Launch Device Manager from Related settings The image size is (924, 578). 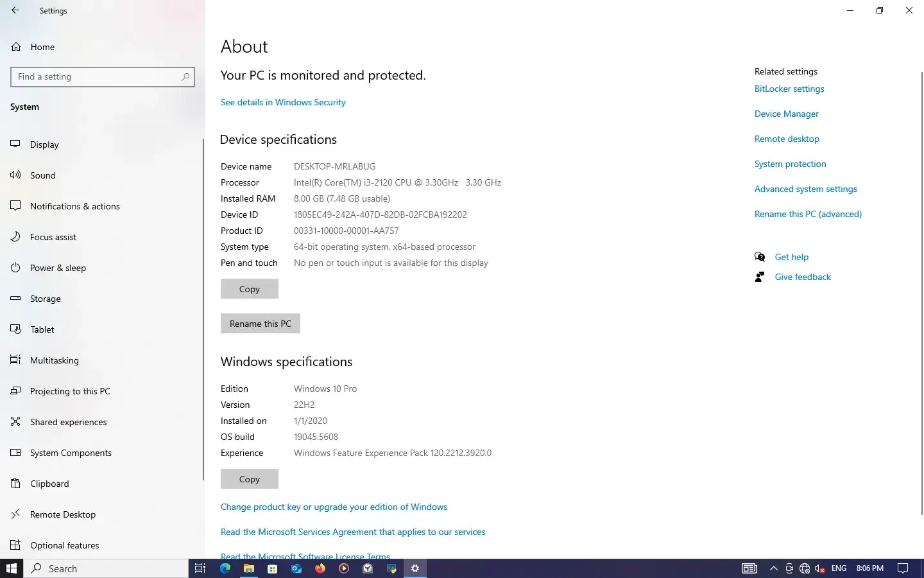pos(787,114)
